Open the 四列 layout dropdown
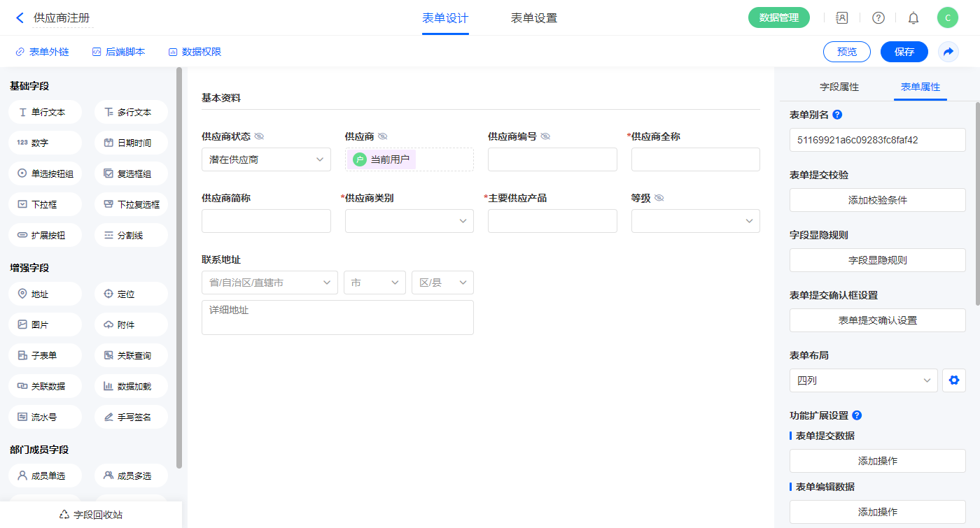 (863, 380)
